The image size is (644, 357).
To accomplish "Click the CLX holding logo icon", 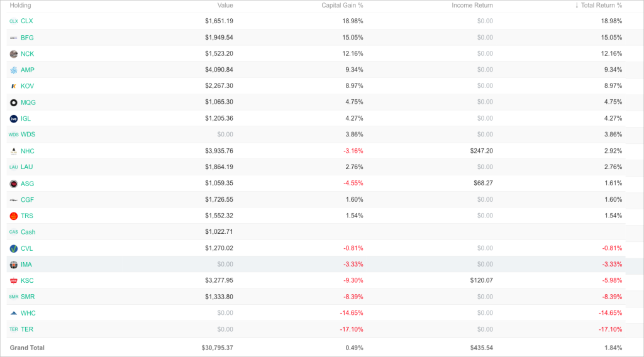I will (x=14, y=21).
